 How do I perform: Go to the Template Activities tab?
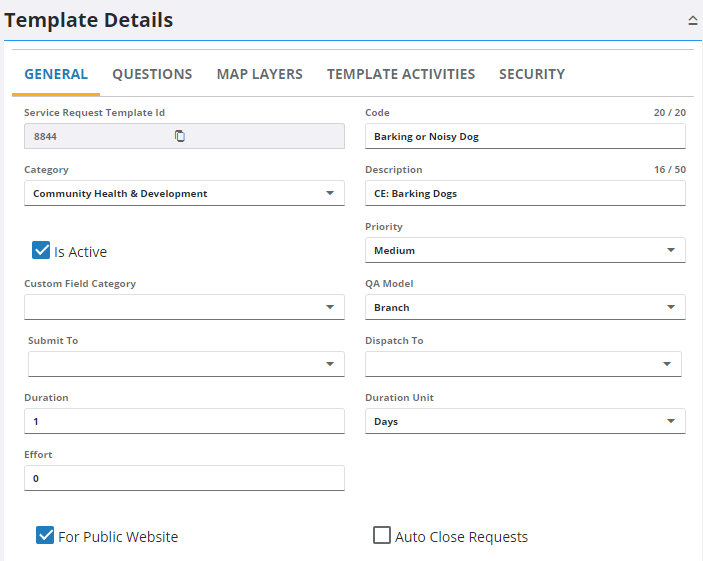[x=400, y=74]
